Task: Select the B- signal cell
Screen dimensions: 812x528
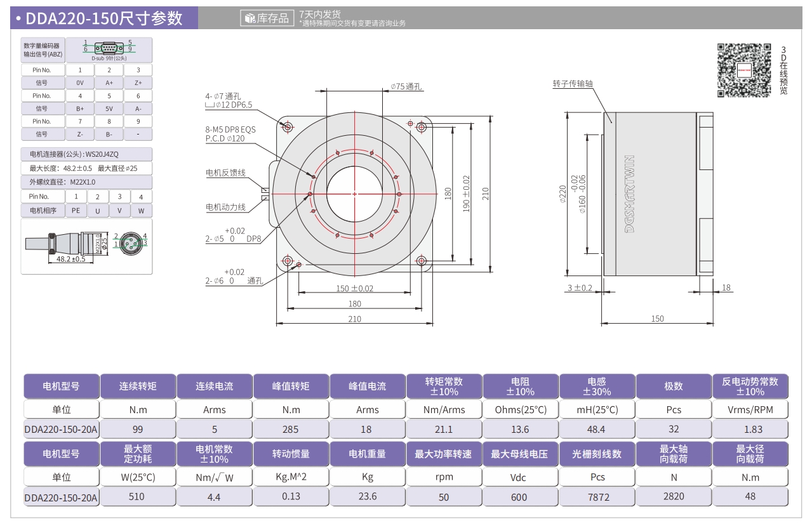Action: [x=109, y=134]
